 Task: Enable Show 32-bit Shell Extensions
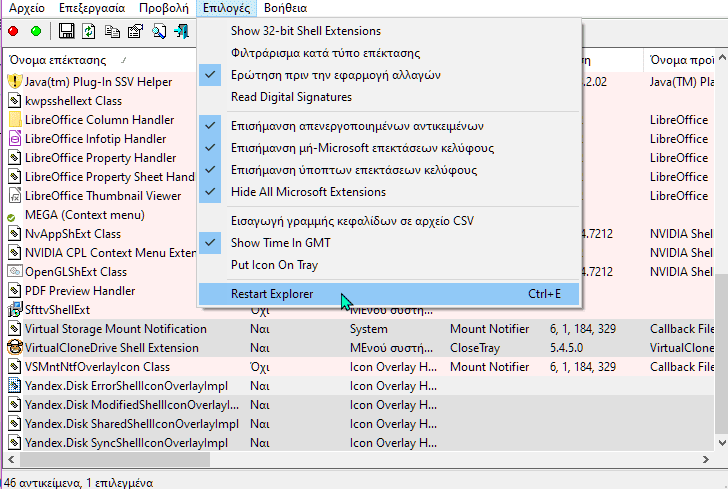[389, 31]
